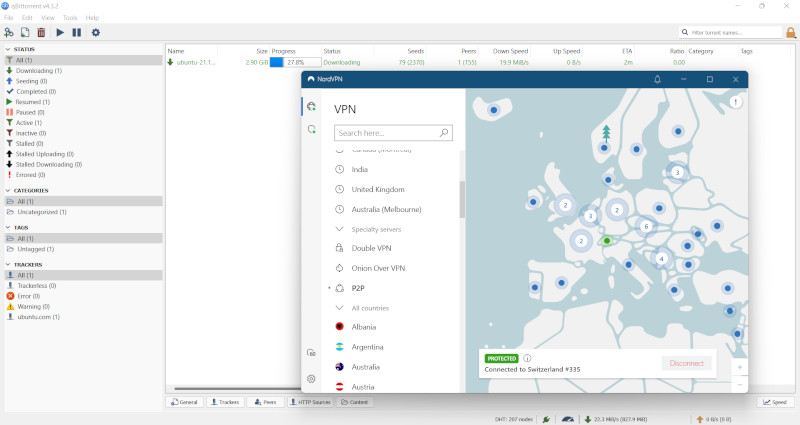The image size is (800, 425).
Task: Click the map cluster marker labeled 6
Action: 646,227
